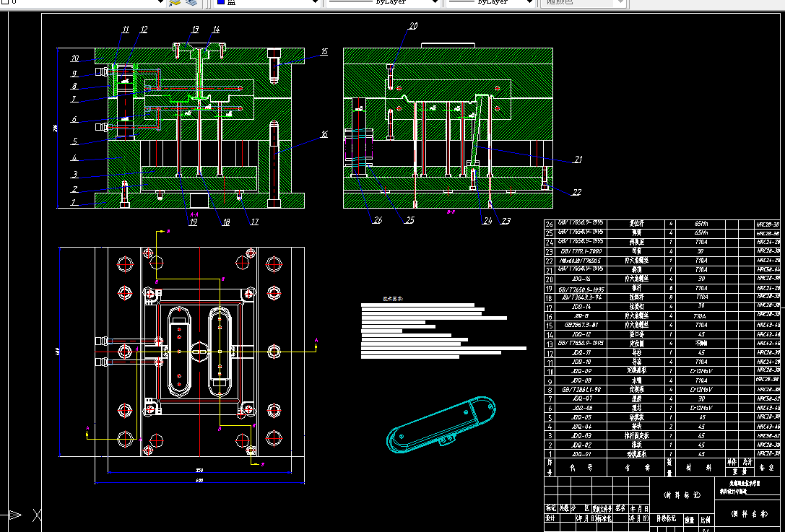Click balloon label 22 beside section B-B

click(x=577, y=192)
